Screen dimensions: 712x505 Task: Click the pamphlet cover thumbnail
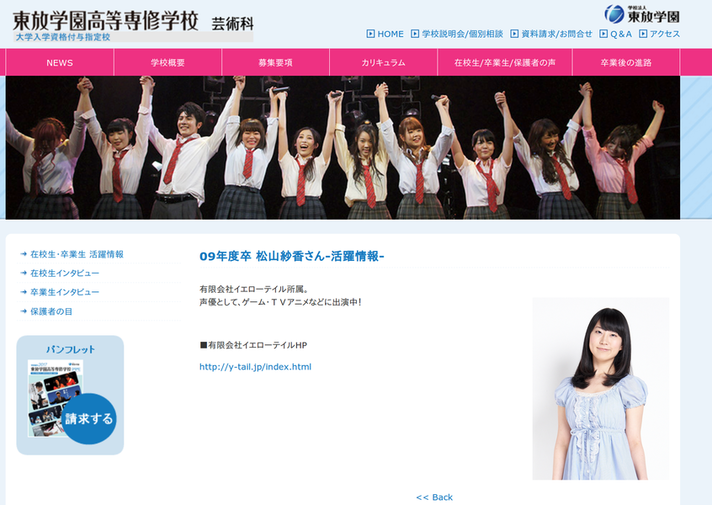click(54, 398)
